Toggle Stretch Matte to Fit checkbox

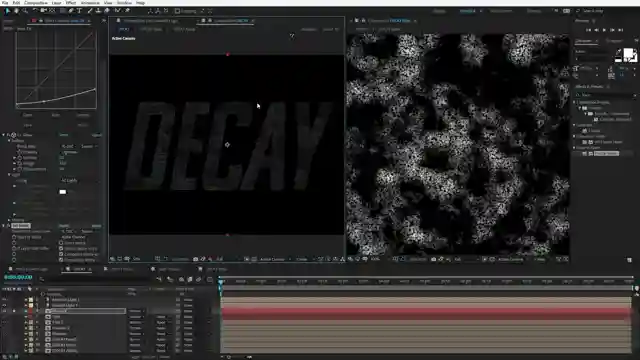(61, 248)
